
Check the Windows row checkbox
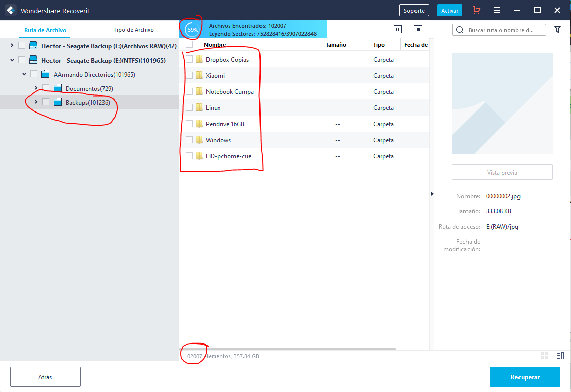click(x=189, y=140)
